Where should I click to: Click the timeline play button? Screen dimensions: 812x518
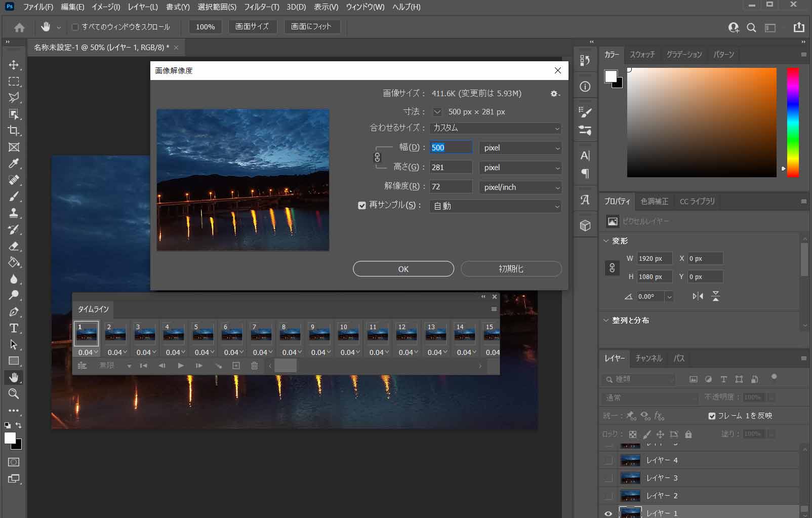[181, 366]
